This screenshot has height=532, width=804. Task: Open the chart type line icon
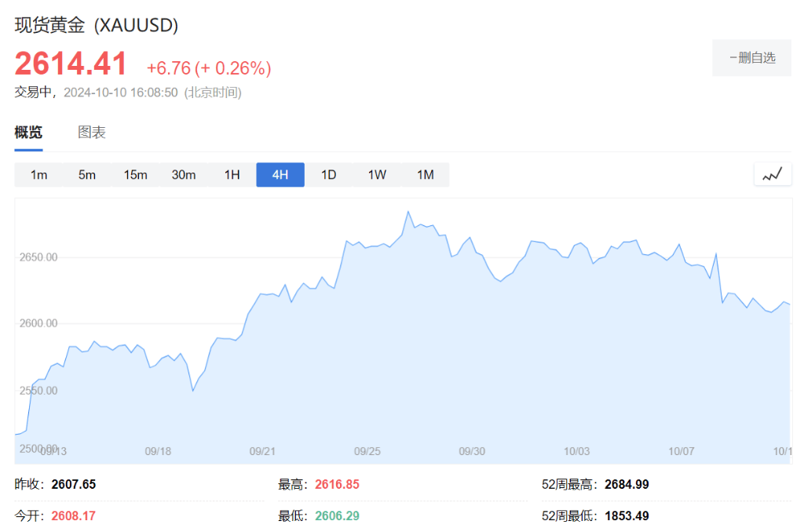(x=773, y=174)
